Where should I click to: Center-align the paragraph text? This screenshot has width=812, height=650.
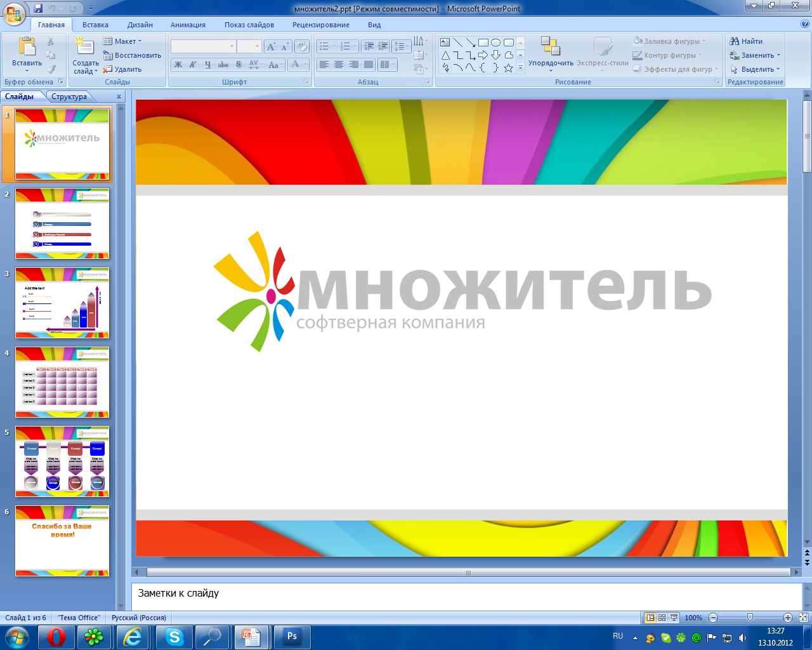pyautogui.click(x=339, y=65)
